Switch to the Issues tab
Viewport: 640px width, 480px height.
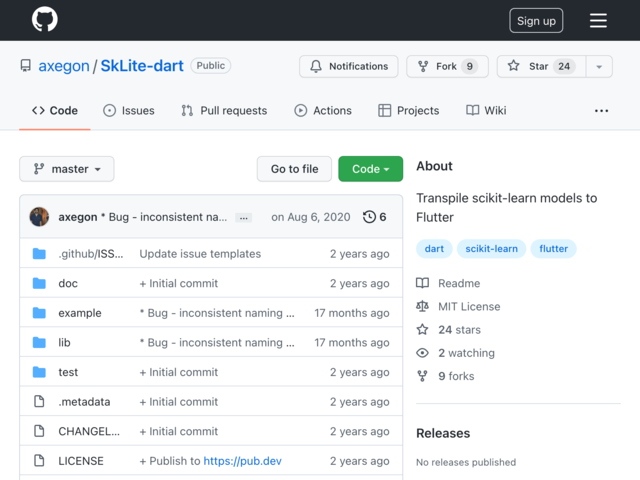click(128, 110)
